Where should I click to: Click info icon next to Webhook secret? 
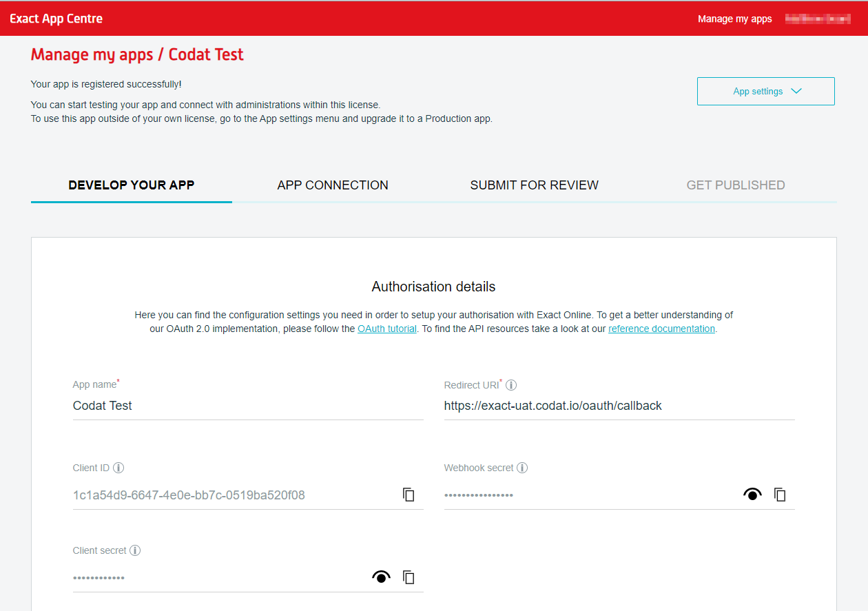(522, 468)
